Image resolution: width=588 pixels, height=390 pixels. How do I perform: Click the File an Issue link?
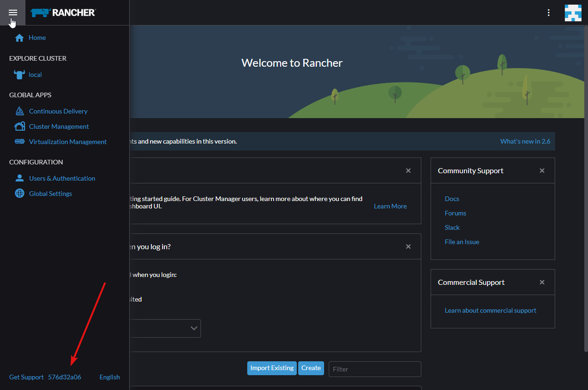point(462,242)
